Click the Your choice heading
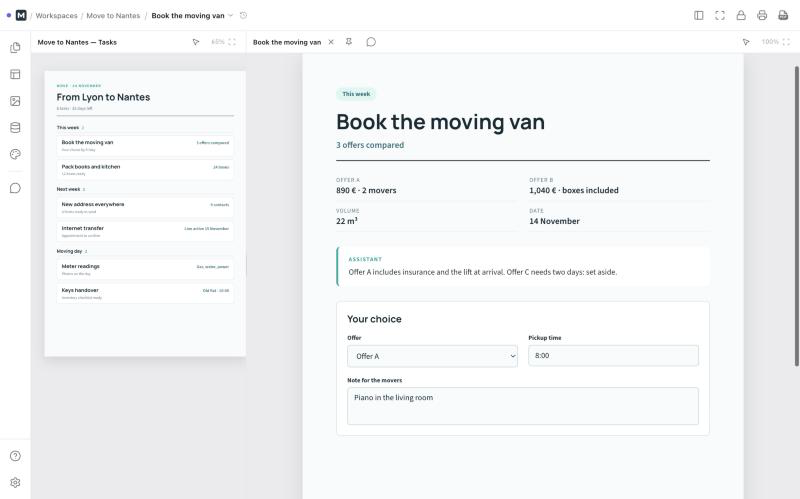The width and height of the screenshot is (800, 499). pyautogui.click(x=374, y=319)
